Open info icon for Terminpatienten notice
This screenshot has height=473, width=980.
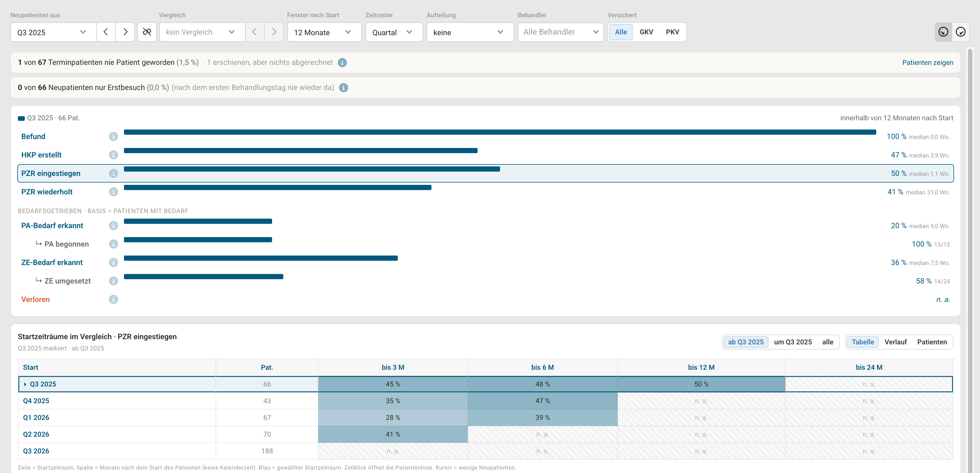pyautogui.click(x=342, y=62)
